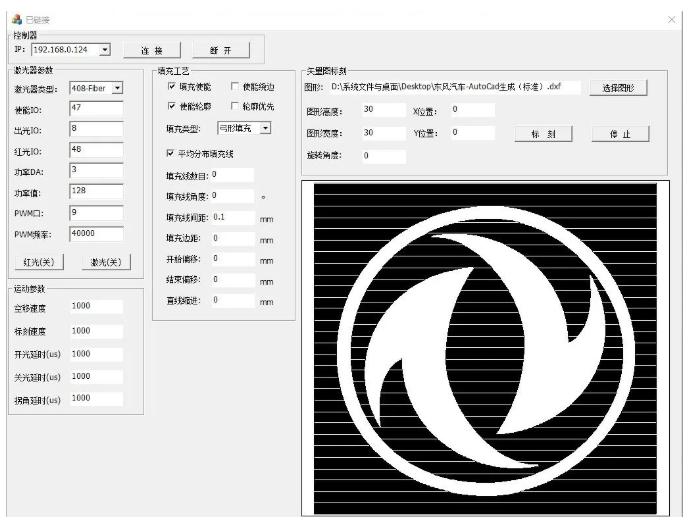Focus the X位置 input field
The image size is (690, 526).
click(x=473, y=110)
